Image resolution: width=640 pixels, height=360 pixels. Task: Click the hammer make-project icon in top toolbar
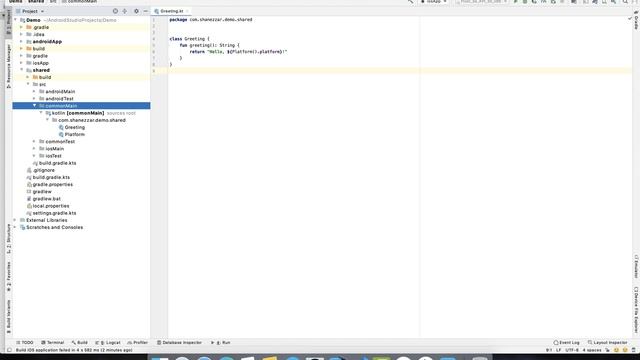pyautogui.click(x=411, y=2)
